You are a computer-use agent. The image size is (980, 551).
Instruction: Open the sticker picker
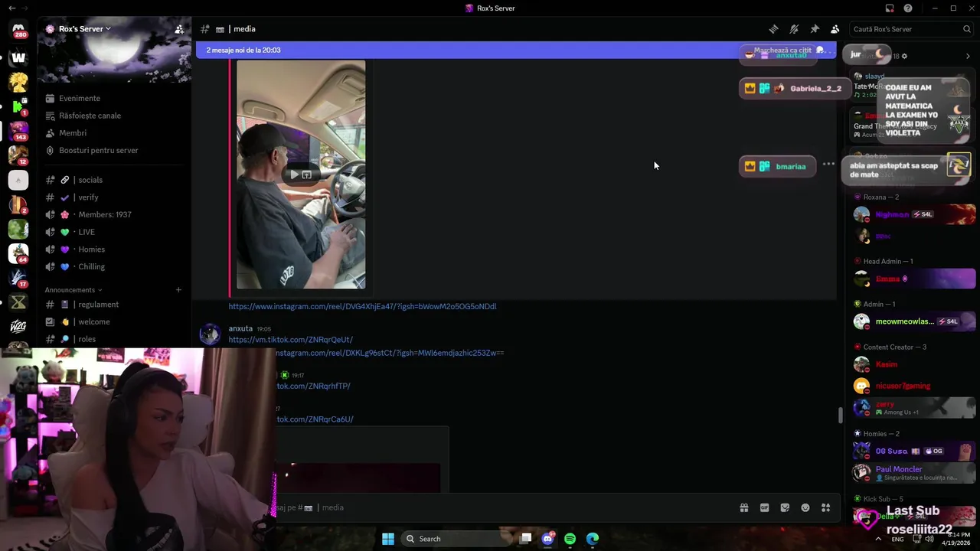pos(785,507)
